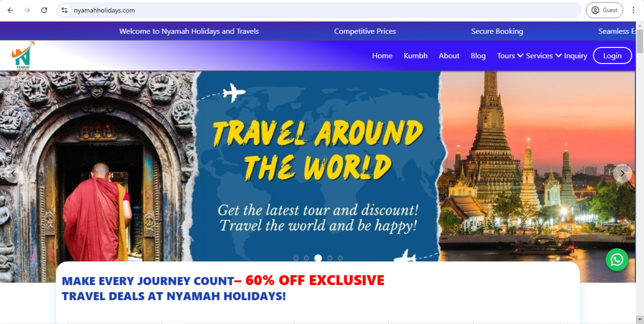Screen dimensions: 644x324
Task: Go to previous carousel slide arrow
Action: (13, 174)
